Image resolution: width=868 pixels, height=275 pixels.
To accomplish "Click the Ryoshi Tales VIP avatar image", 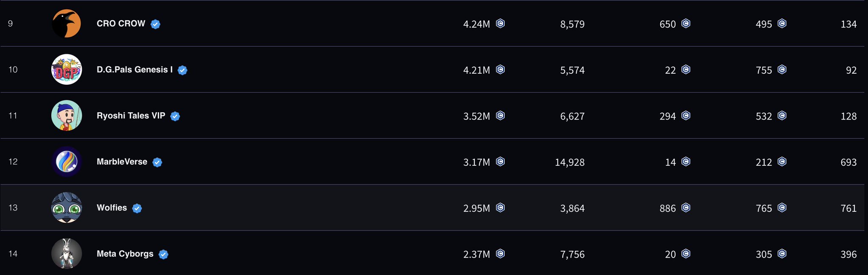I will click(x=67, y=116).
